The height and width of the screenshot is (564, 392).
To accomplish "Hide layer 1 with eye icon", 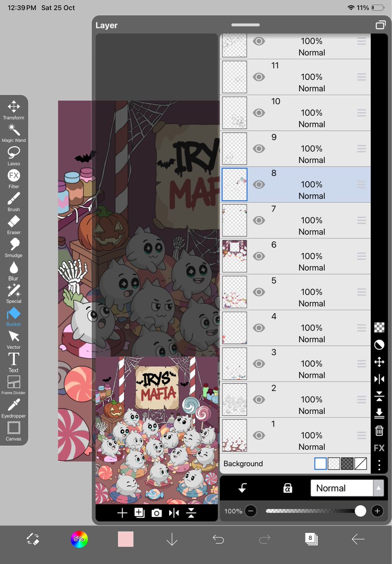I will click(259, 435).
